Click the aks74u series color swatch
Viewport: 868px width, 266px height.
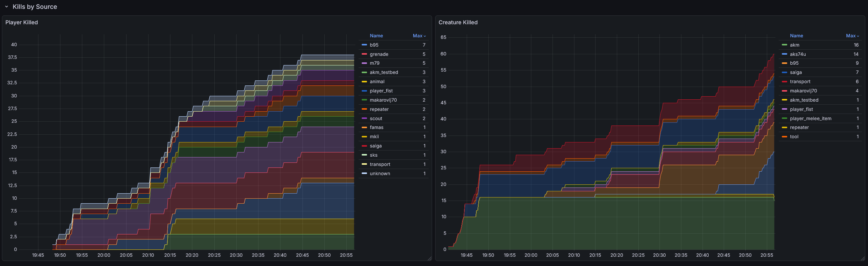pos(785,54)
